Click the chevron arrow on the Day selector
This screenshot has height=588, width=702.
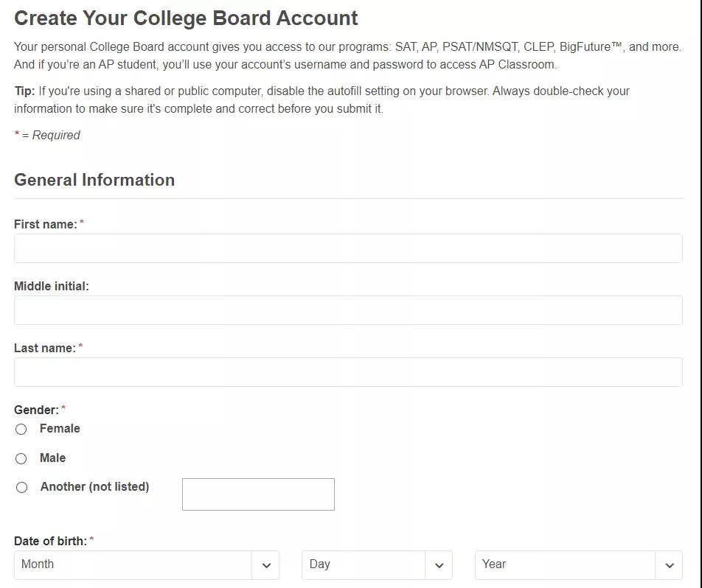(439, 565)
